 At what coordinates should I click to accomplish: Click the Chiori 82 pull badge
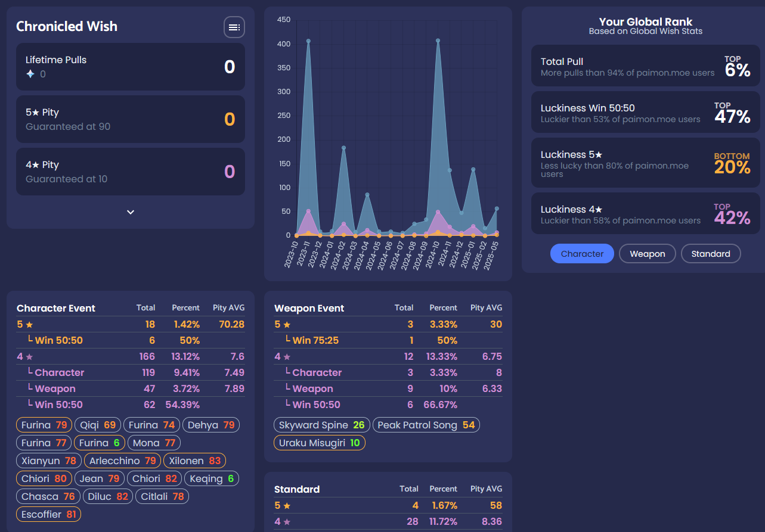coord(154,479)
